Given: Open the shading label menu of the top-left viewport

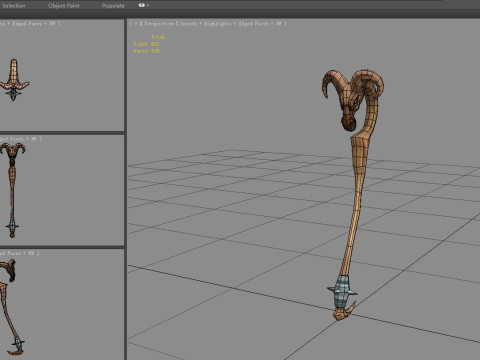Looking at the screenshot, I should click(30, 24).
